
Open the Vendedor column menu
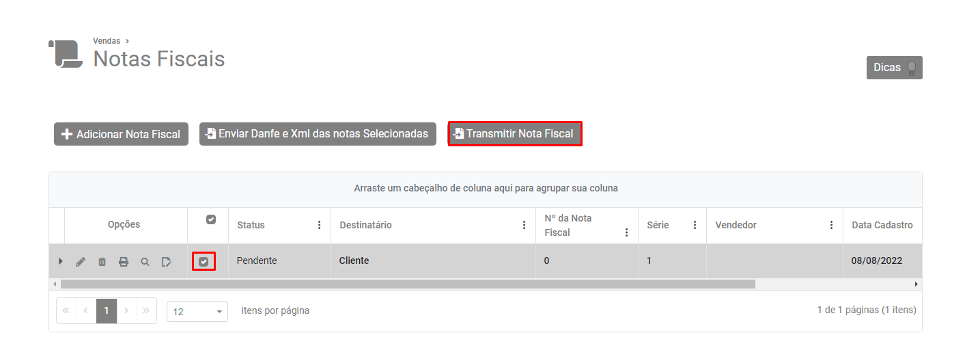coord(831,225)
